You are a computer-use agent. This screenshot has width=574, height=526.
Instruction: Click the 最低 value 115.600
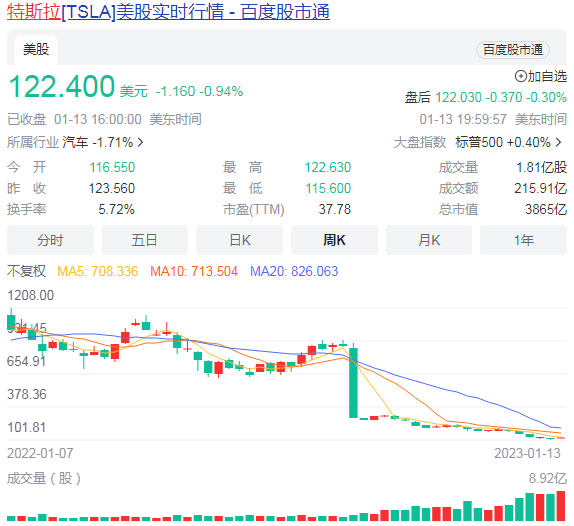click(x=328, y=189)
